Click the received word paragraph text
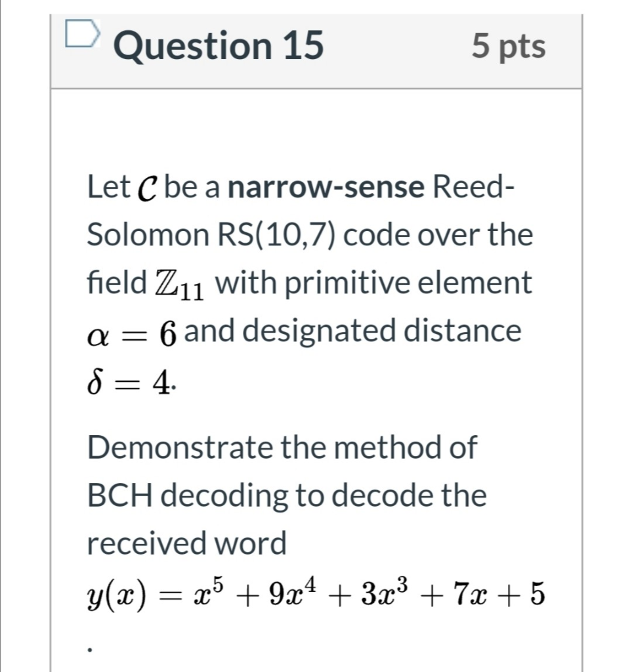The height and width of the screenshot is (672, 632). 187,543
